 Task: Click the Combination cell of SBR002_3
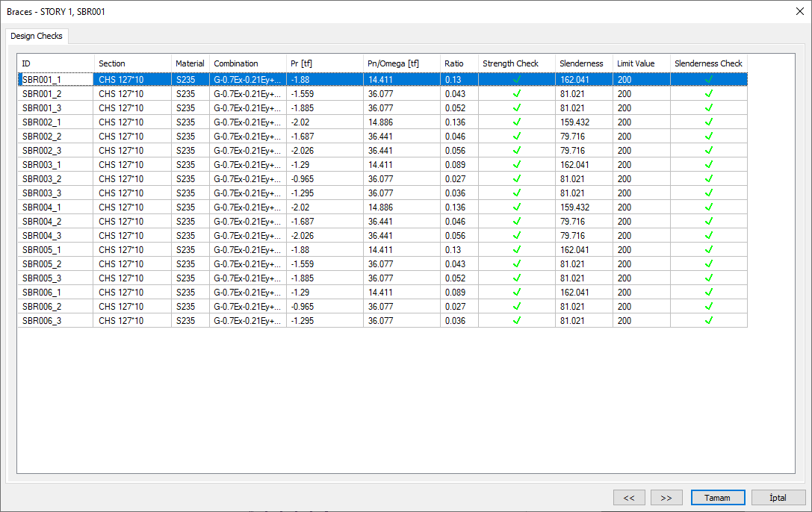point(247,150)
